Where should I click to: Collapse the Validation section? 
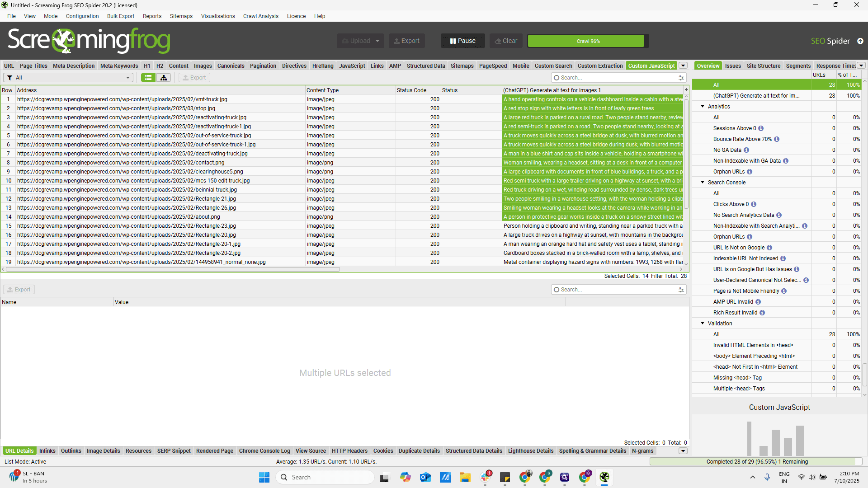(703, 324)
